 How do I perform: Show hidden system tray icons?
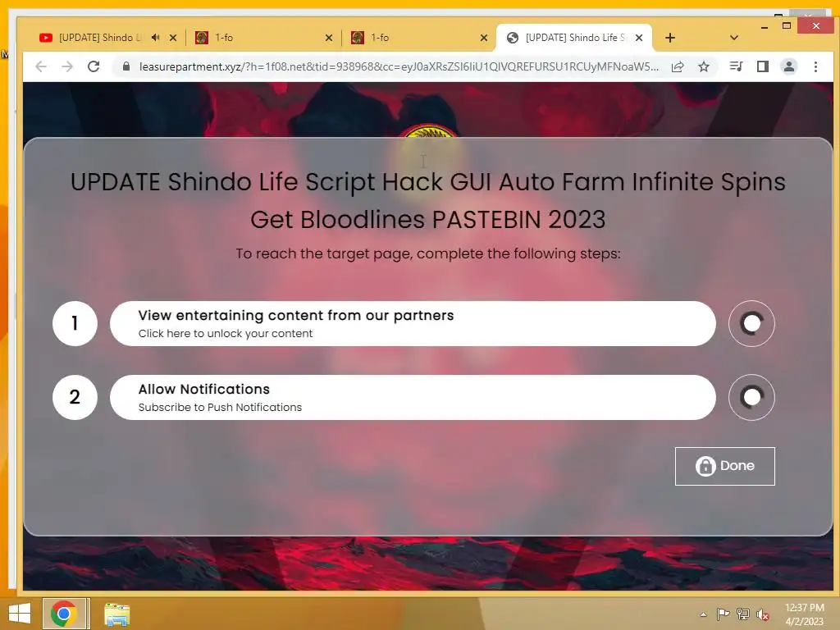703,614
